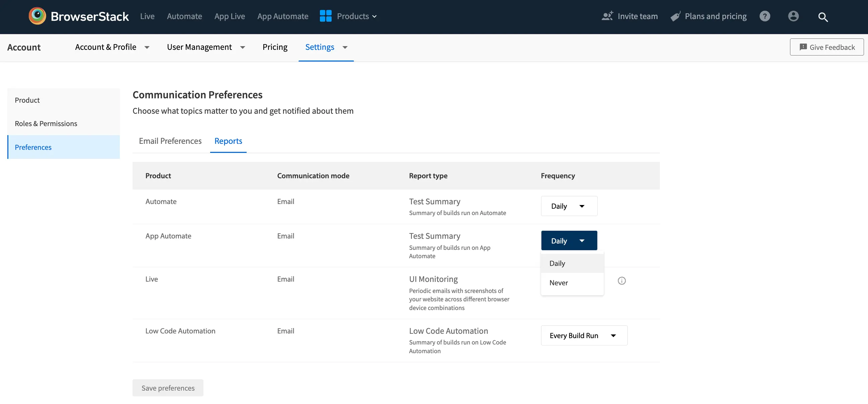
Task: Open the Pricing tab
Action: 275,47
